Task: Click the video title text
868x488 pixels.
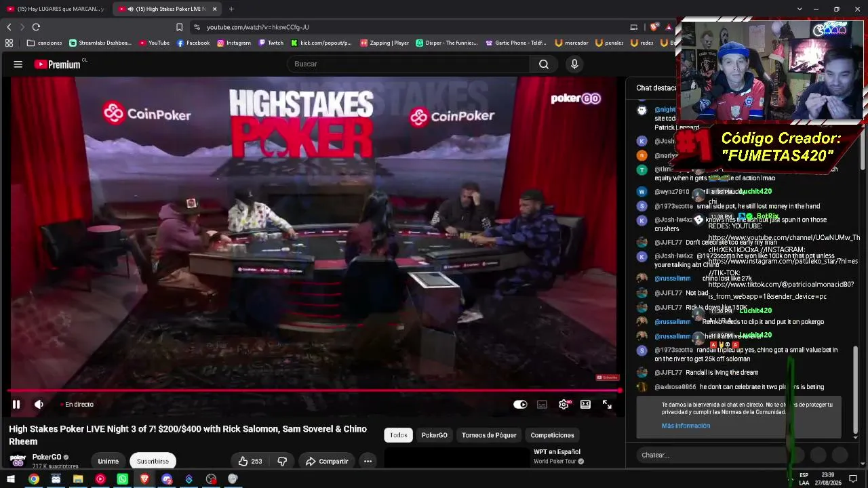Action: pos(188,435)
